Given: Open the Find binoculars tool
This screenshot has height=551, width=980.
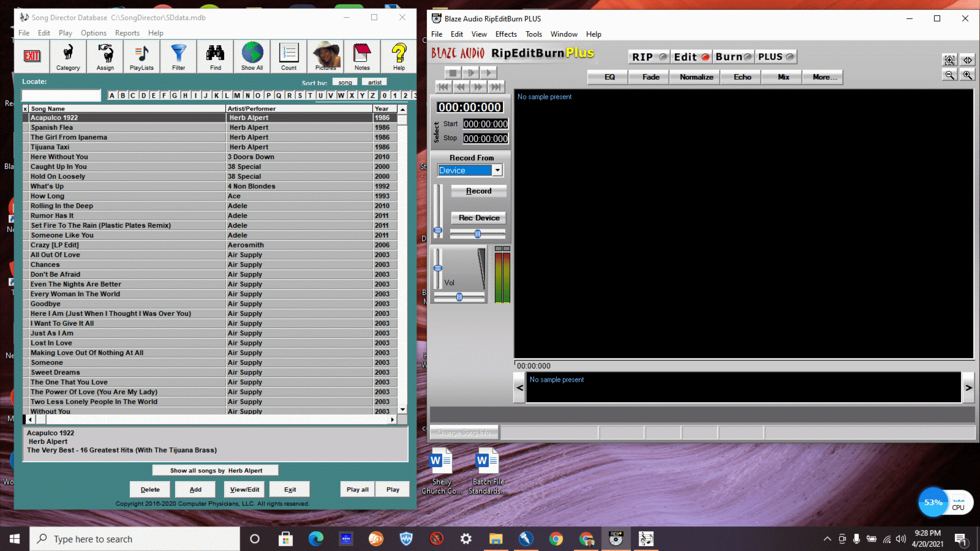Looking at the screenshot, I should tap(216, 57).
